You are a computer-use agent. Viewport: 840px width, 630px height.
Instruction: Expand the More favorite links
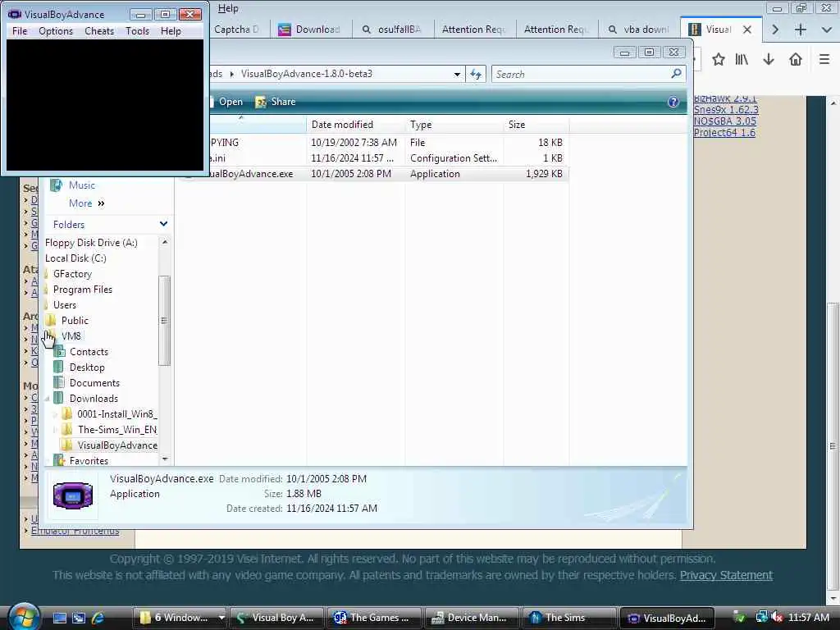86,203
